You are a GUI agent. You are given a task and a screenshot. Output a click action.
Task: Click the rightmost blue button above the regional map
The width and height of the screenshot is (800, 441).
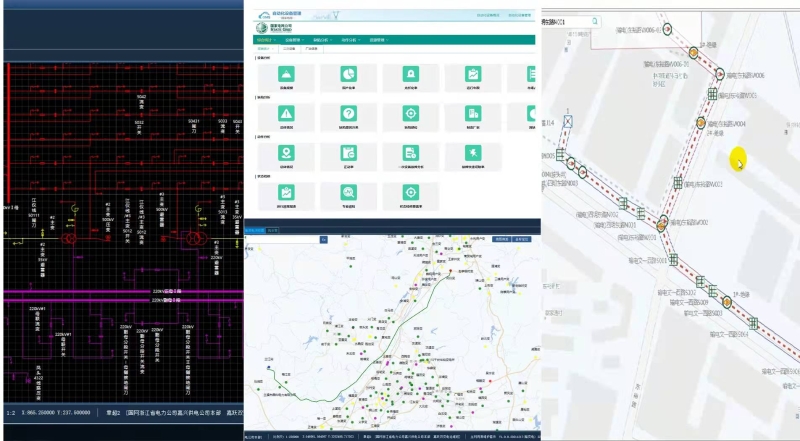[522, 240]
